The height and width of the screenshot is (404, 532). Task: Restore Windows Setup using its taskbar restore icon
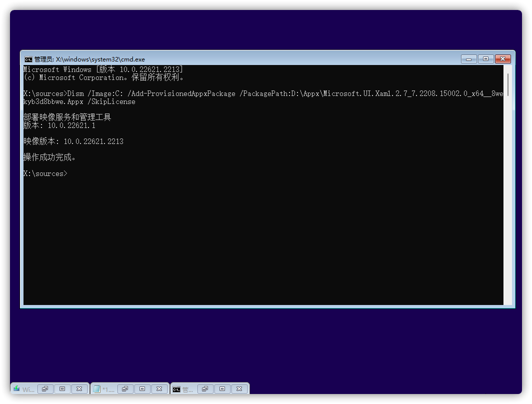coord(45,388)
